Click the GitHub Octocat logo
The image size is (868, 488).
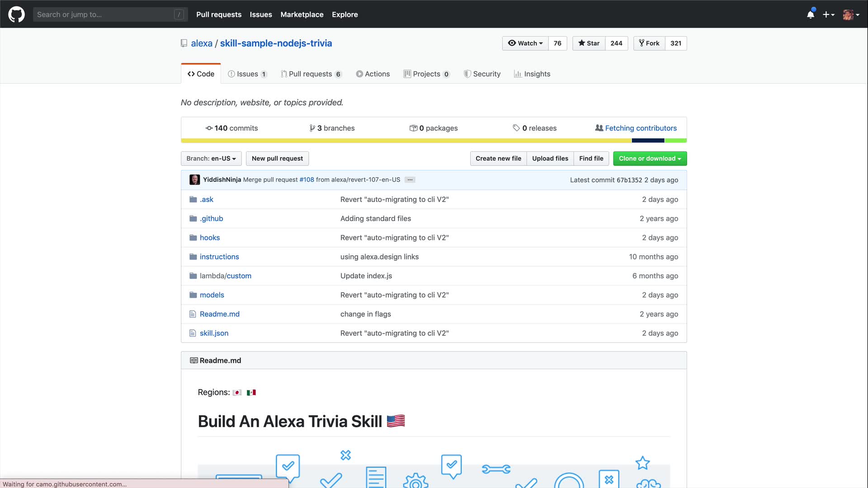click(x=16, y=14)
